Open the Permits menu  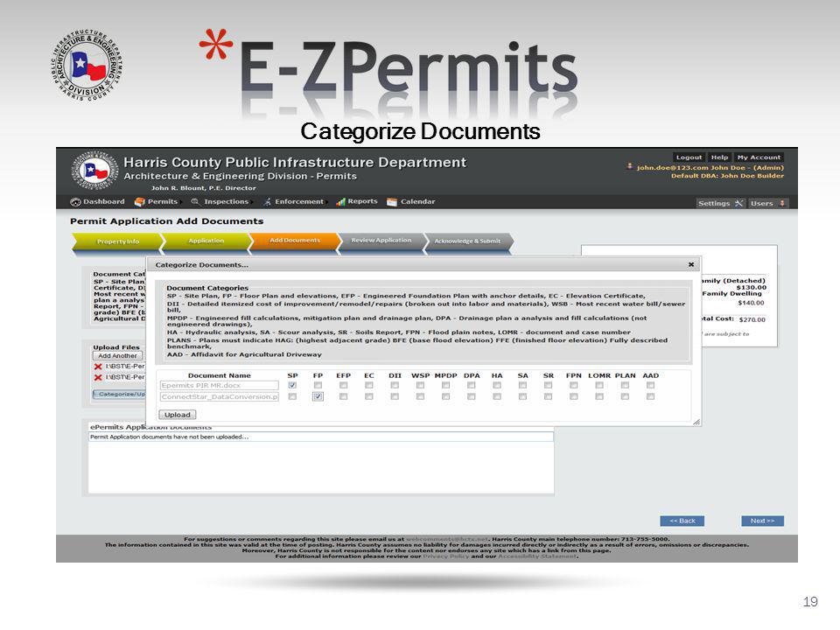click(x=157, y=202)
